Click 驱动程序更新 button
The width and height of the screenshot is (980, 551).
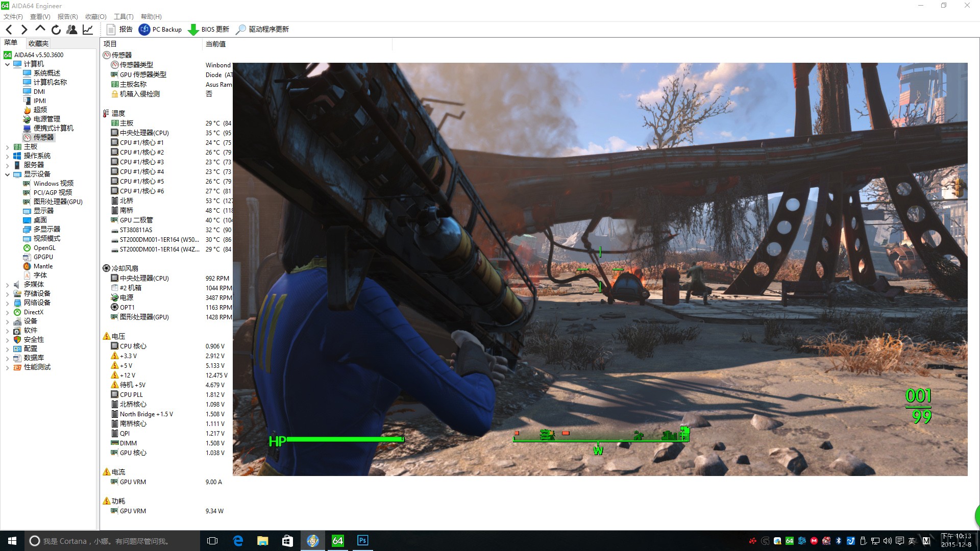(x=262, y=30)
